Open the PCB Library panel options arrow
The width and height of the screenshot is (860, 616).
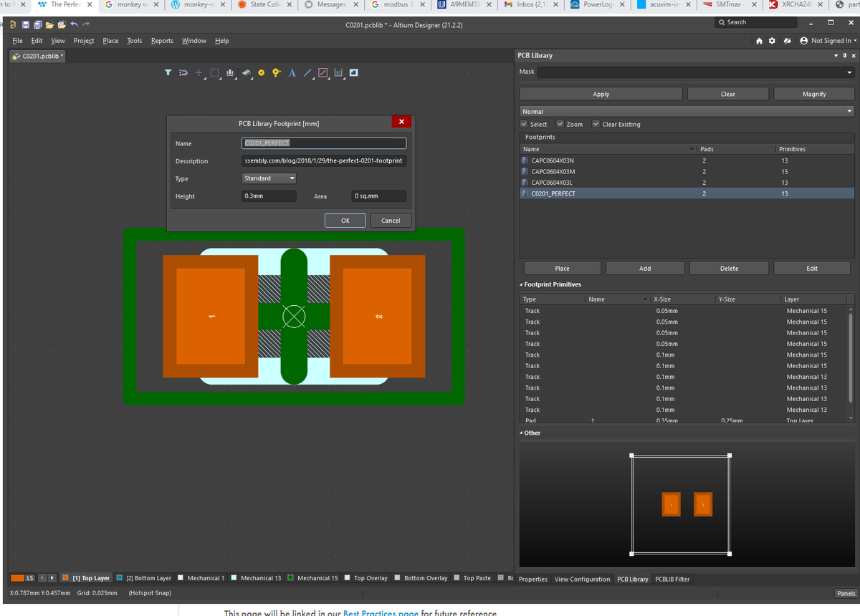tap(837, 55)
